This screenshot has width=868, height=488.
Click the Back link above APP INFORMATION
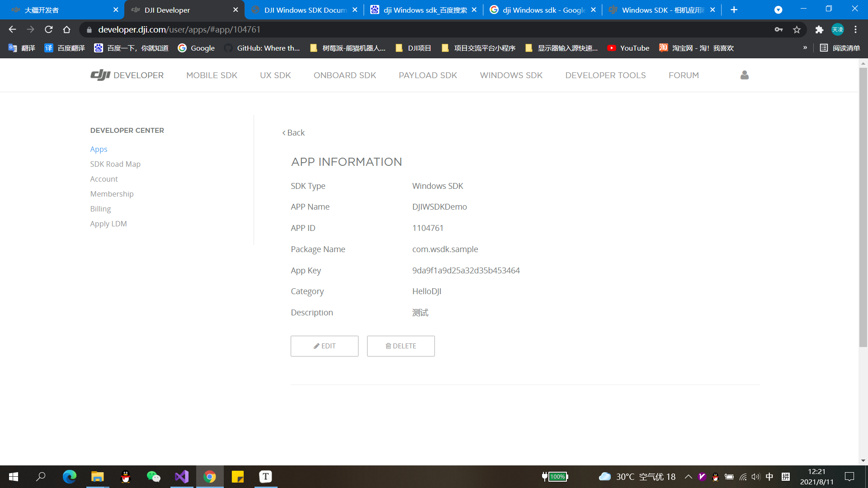point(293,132)
